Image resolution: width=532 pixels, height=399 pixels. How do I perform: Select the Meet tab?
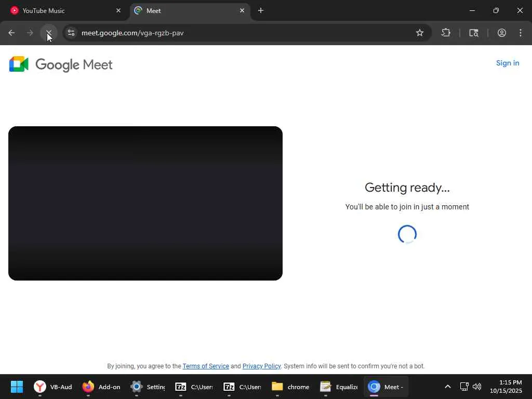tap(190, 10)
